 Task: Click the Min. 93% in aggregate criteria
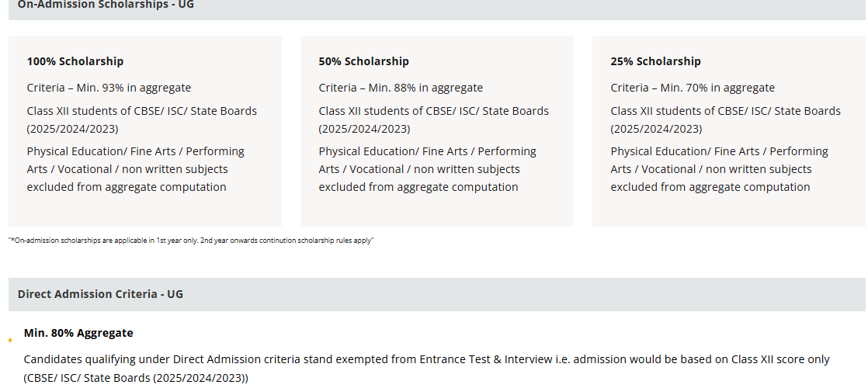pos(109,88)
